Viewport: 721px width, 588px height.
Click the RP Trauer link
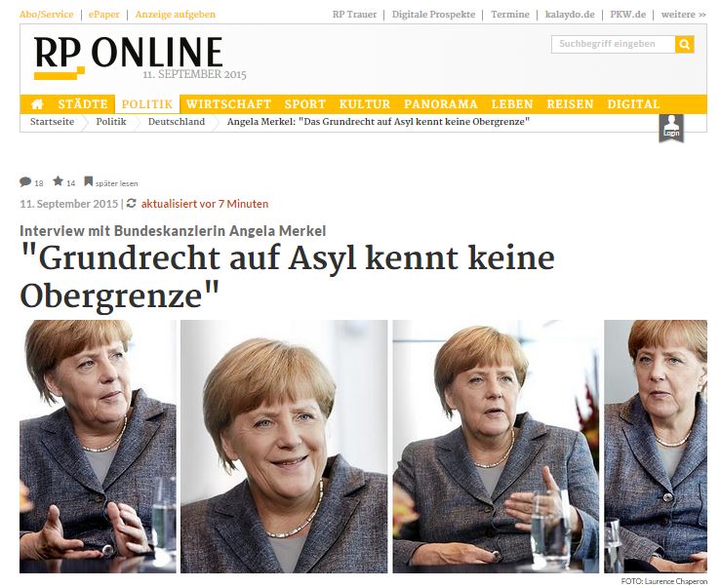click(354, 15)
